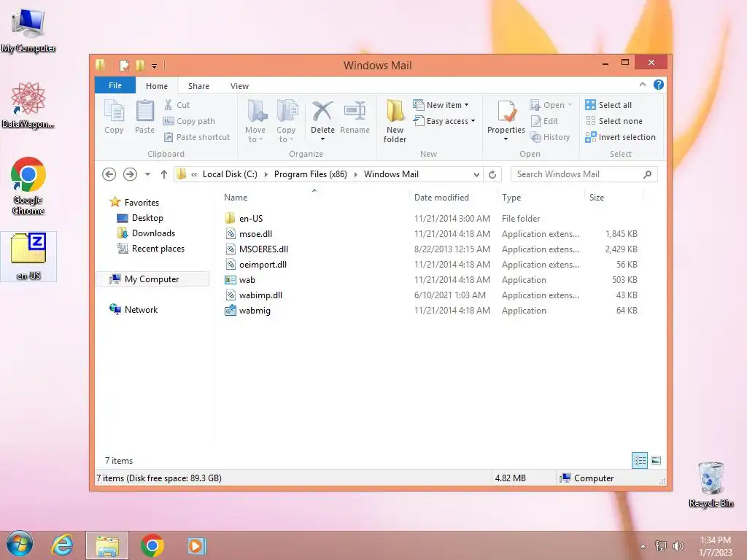Click Program Files (x86) breadcrumb
This screenshot has width=747, height=560.
[x=311, y=174]
